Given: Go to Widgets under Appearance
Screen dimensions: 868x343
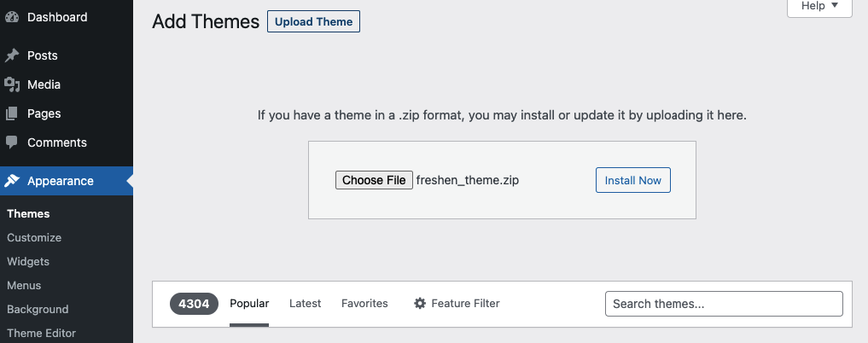Looking at the screenshot, I should pyautogui.click(x=28, y=262).
